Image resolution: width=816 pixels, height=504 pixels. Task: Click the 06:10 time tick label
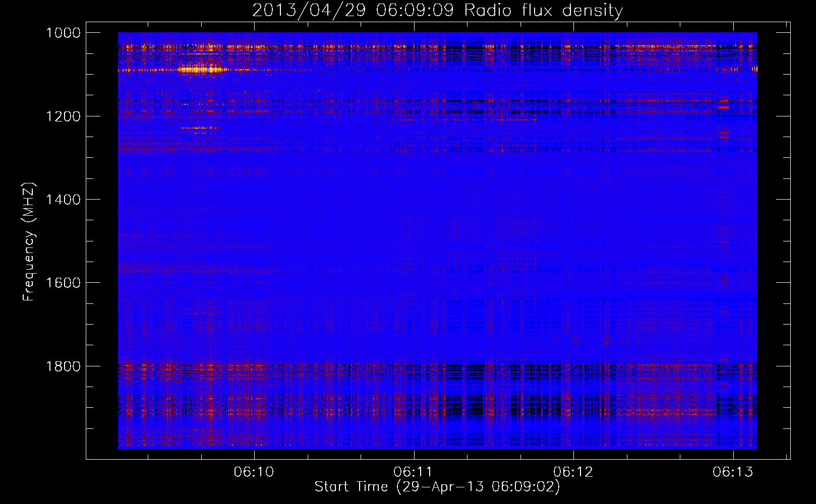[254, 472]
